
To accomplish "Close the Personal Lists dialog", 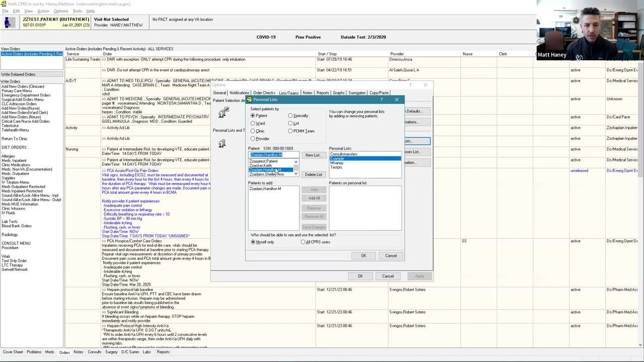I will click(x=396, y=100).
